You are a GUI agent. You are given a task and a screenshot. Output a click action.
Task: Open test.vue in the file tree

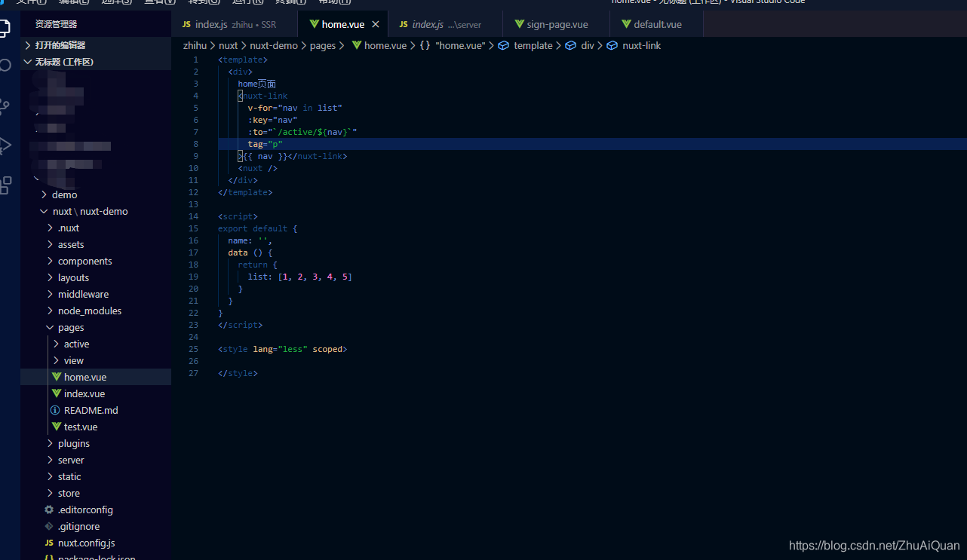tap(96, 427)
